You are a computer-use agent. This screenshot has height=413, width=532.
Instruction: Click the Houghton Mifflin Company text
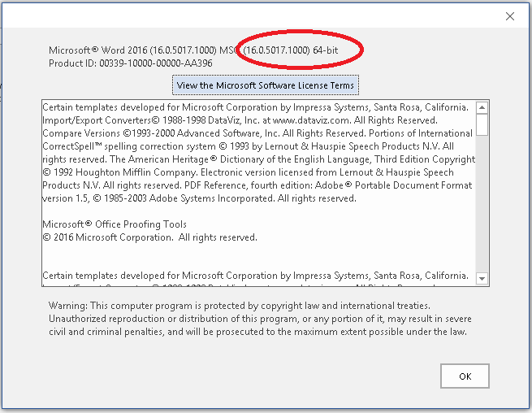point(136,172)
